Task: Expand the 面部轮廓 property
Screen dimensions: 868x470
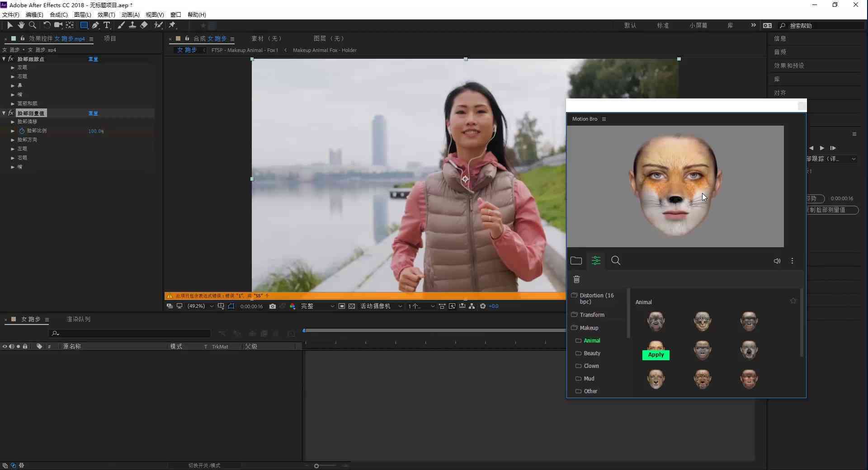Action: tap(13, 104)
